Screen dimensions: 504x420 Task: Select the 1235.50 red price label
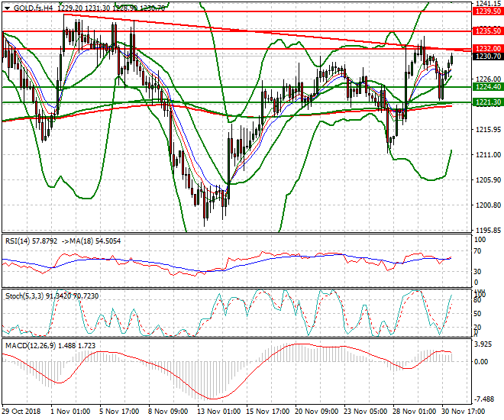tap(488, 31)
